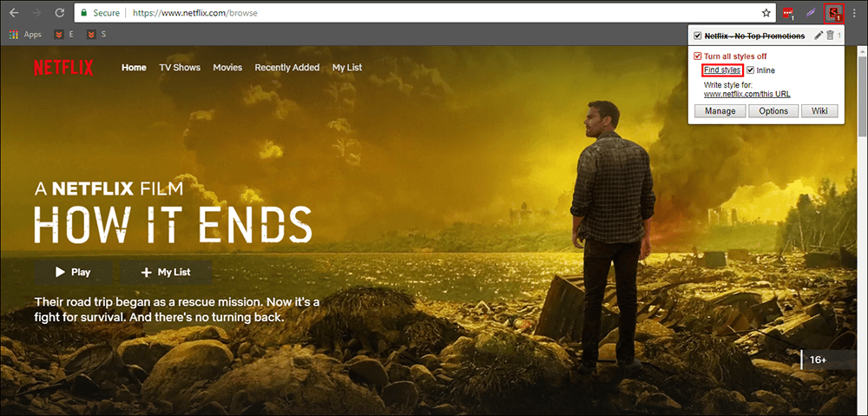Toggle the Stylus extension popup icon
Image resolution: width=868 pixels, height=416 pixels.
(x=833, y=13)
